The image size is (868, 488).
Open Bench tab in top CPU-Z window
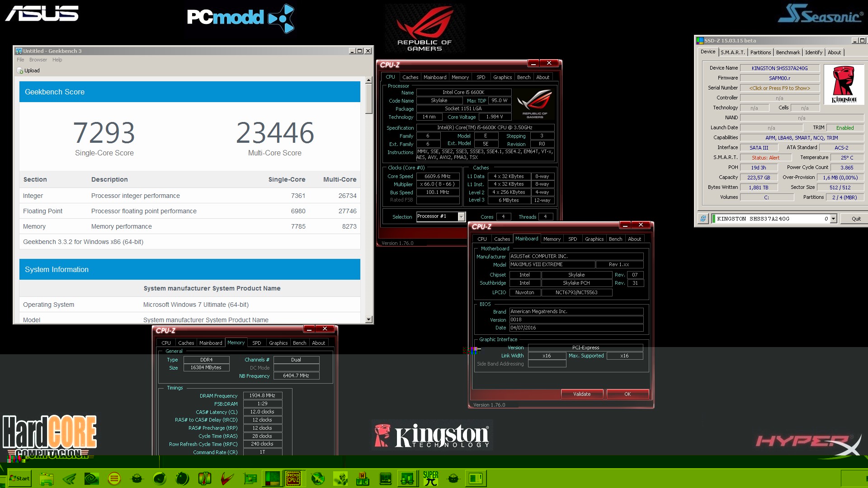(524, 77)
